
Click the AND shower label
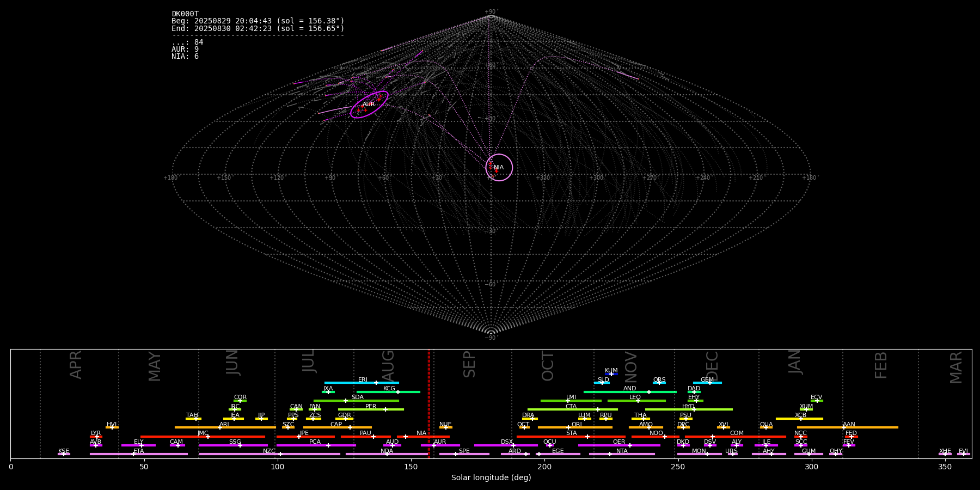630,389
